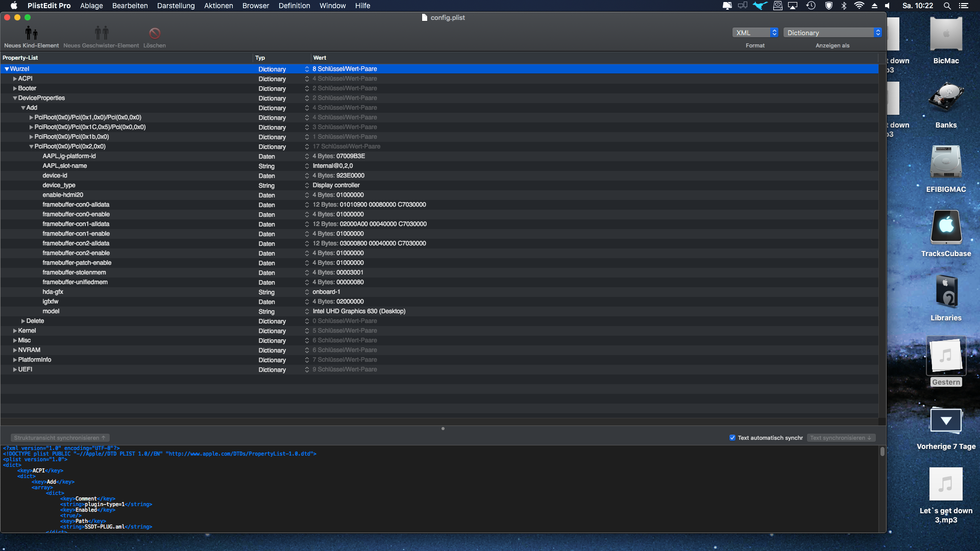Open the Definition menu

tap(294, 6)
